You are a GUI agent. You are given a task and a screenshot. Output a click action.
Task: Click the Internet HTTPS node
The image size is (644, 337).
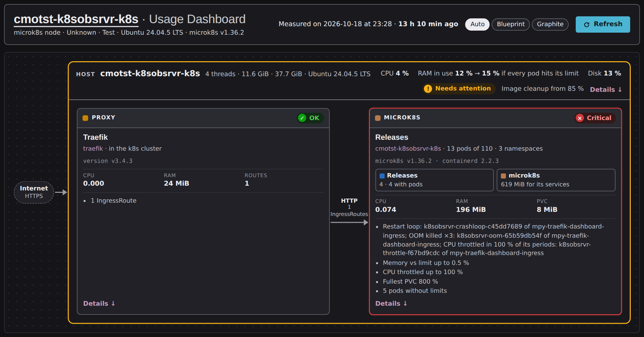34,192
